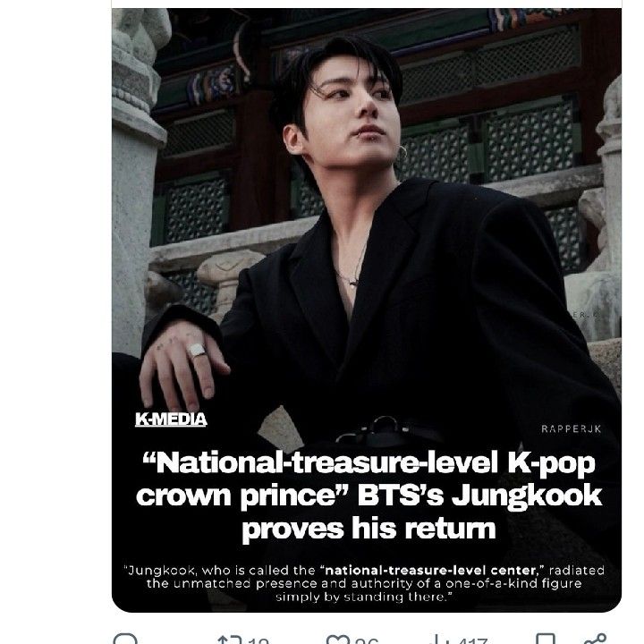This screenshot has height=644, width=644.
Task: Open the attached Jungkook article image
Action: [366, 224]
